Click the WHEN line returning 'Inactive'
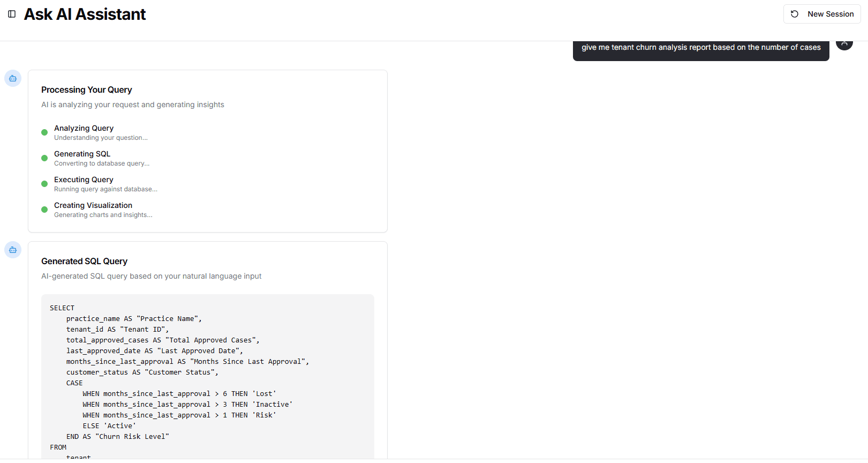 (187, 405)
